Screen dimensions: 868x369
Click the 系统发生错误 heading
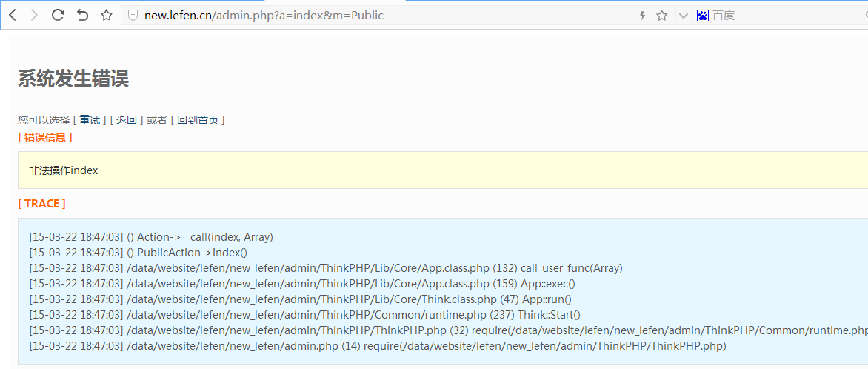(x=73, y=79)
